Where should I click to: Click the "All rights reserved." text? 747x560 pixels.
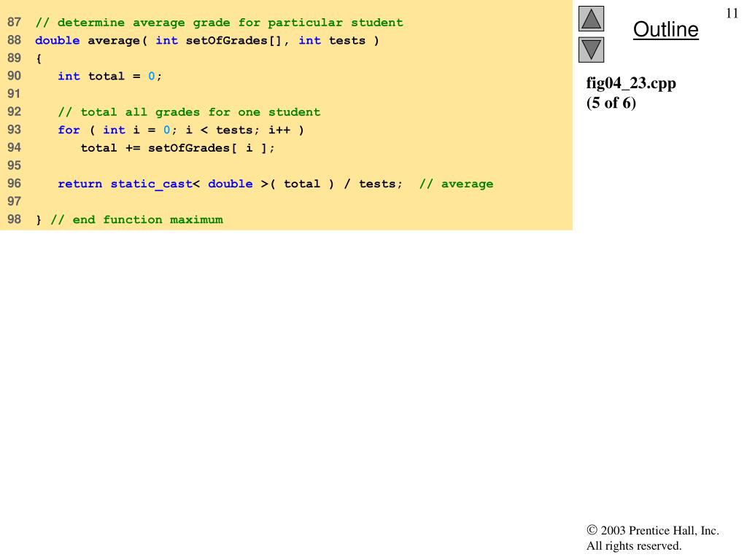click(634, 545)
